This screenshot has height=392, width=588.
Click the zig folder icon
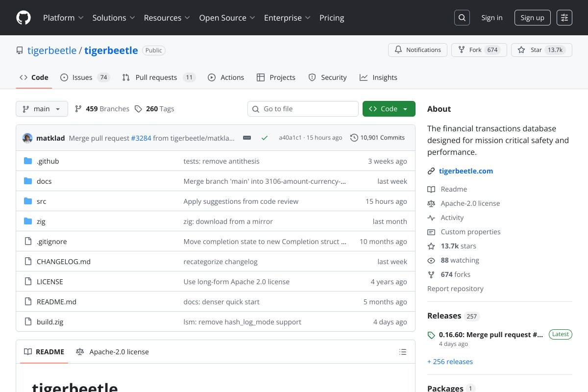point(28,221)
